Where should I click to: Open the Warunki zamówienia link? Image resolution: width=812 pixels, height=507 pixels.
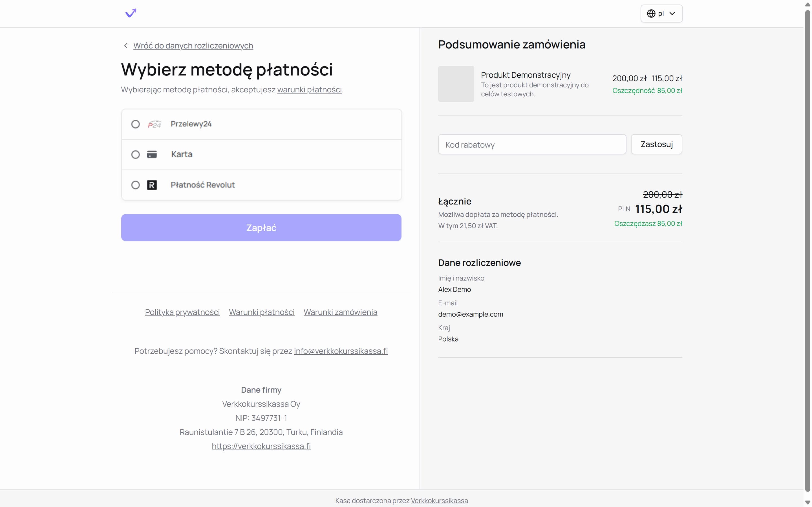tap(340, 312)
